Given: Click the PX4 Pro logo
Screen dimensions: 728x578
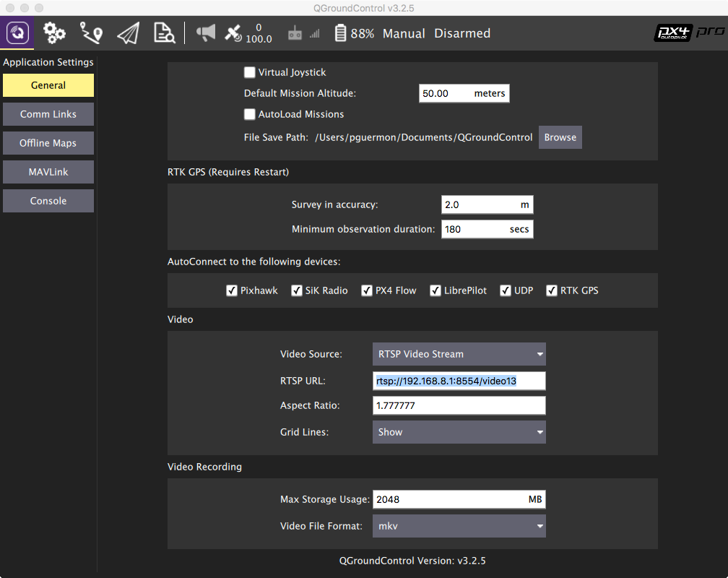Looking at the screenshot, I should 689,33.
